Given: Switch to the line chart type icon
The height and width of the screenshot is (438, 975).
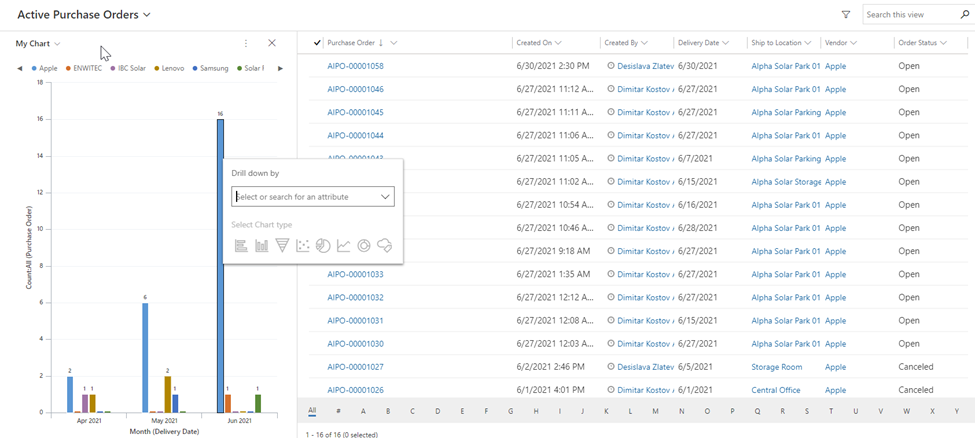Looking at the screenshot, I should click(344, 246).
